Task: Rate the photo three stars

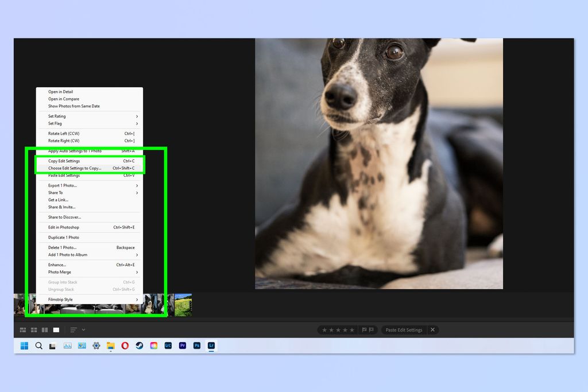Action: (339, 329)
